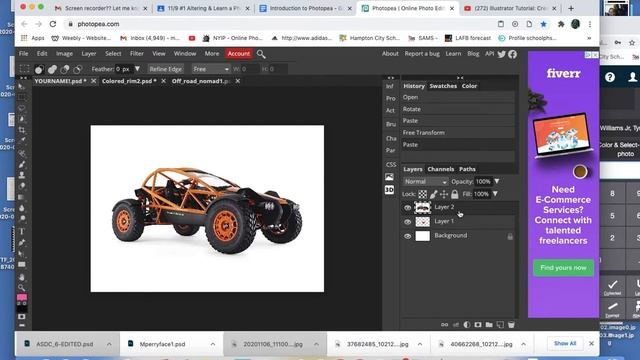Select the Zoom tool in left toolbar
This screenshot has width=640, height=360.
(x=22, y=288)
